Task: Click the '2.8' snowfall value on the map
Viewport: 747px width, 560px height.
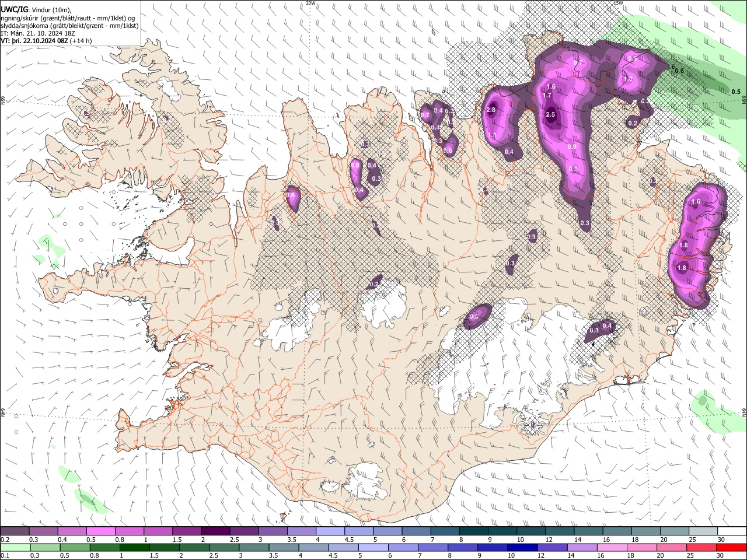Action: pos(491,110)
